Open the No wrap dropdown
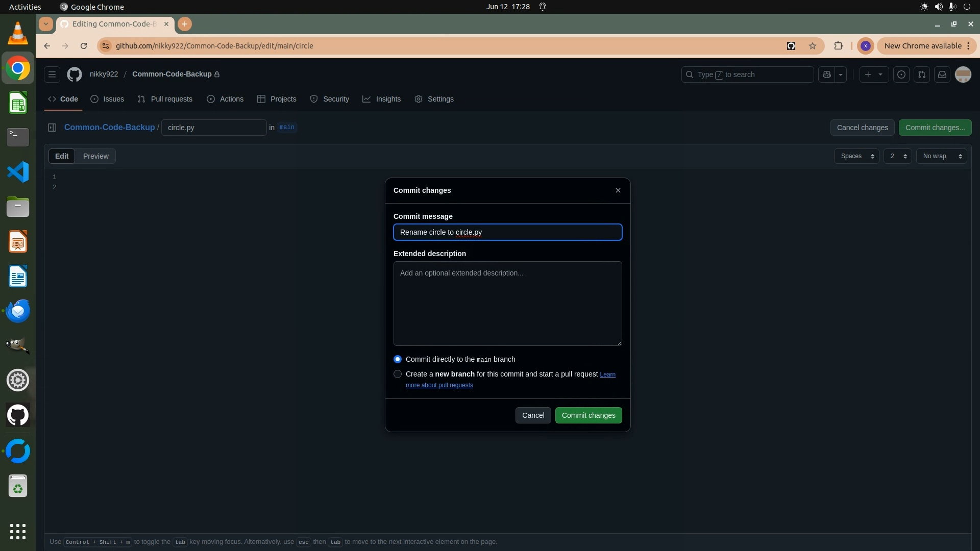 click(x=941, y=156)
